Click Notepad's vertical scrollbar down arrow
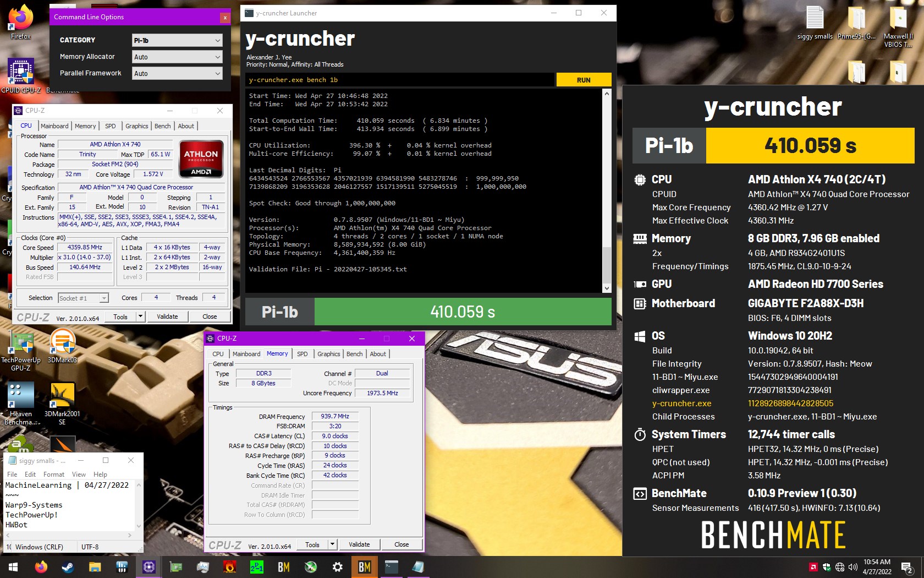924x578 pixels. click(139, 526)
